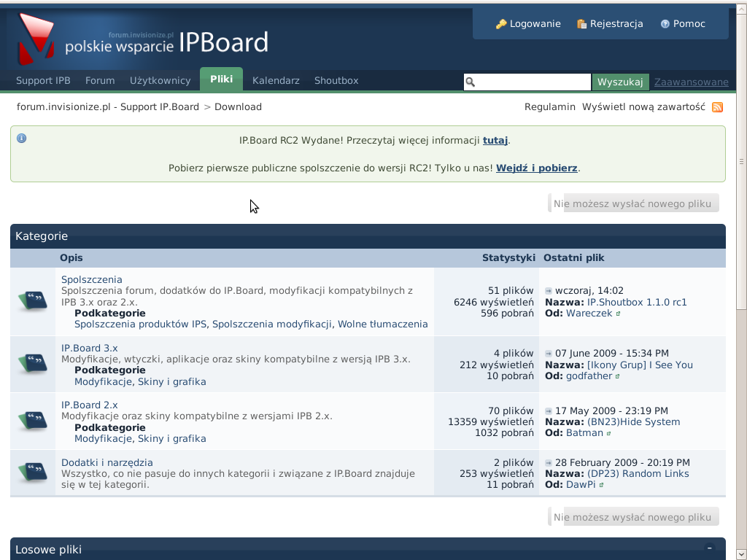
Task: Click the Dodatki i narzędzia category icon
Action: [33, 472]
